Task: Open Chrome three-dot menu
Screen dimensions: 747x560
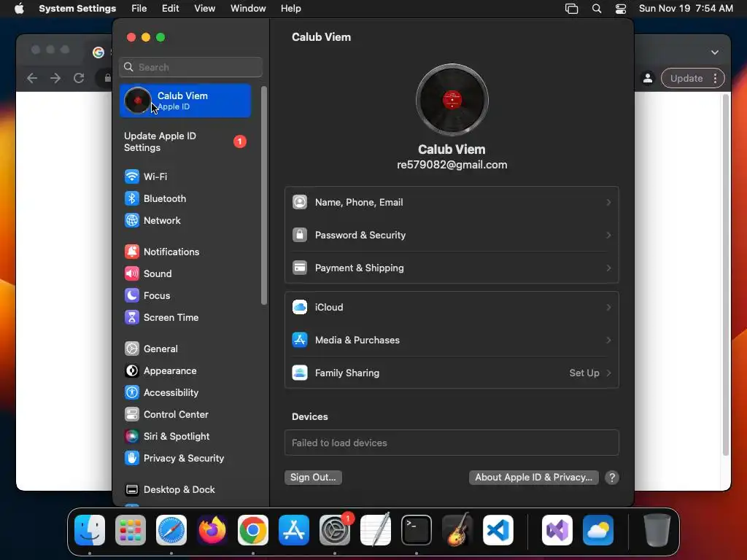Action: tap(715, 79)
